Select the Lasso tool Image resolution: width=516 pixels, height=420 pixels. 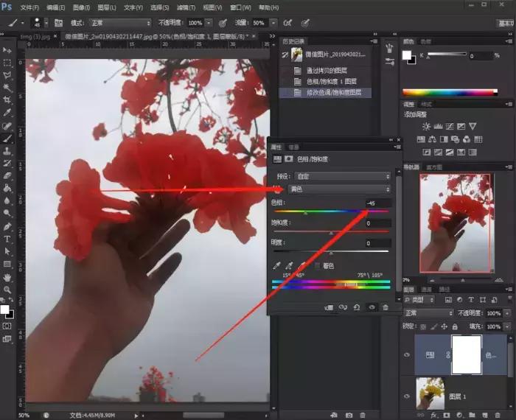(7, 75)
